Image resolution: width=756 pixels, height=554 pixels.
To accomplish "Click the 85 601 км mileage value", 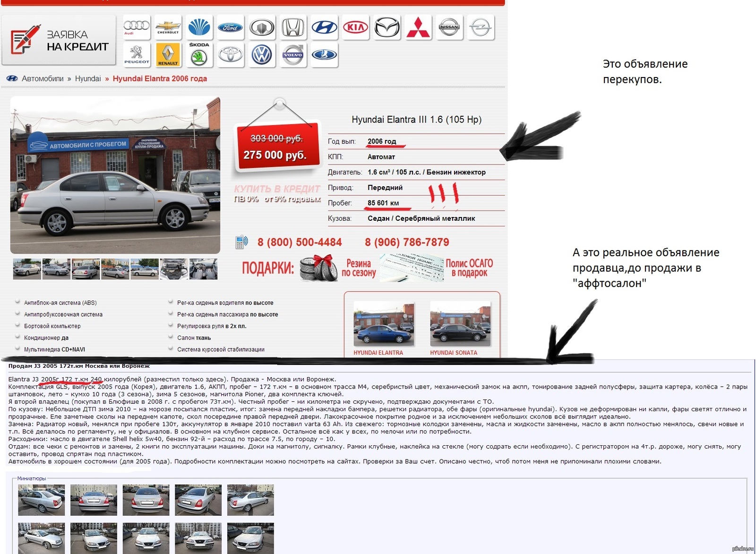I will (383, 203).
